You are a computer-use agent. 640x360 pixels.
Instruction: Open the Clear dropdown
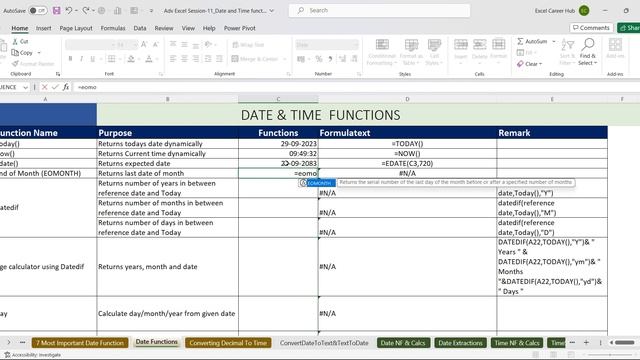tap(529, 64)
